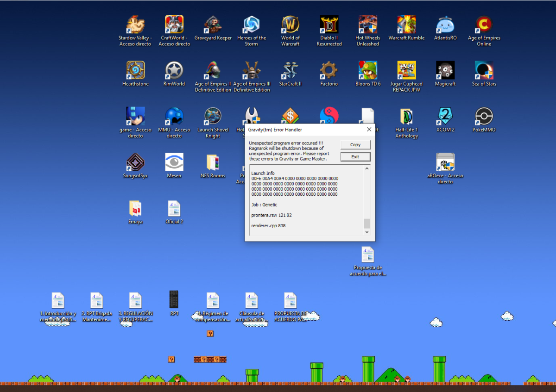The image size is (556, 392).
Task: Close the Gravity Error Handler dialog
Action: coord(369,130)
